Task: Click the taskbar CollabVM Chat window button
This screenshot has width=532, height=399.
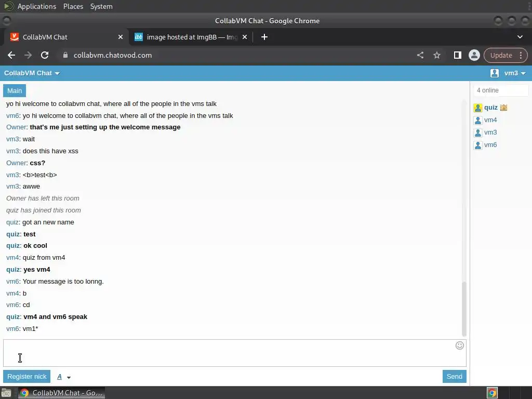Action: [61, 393]
